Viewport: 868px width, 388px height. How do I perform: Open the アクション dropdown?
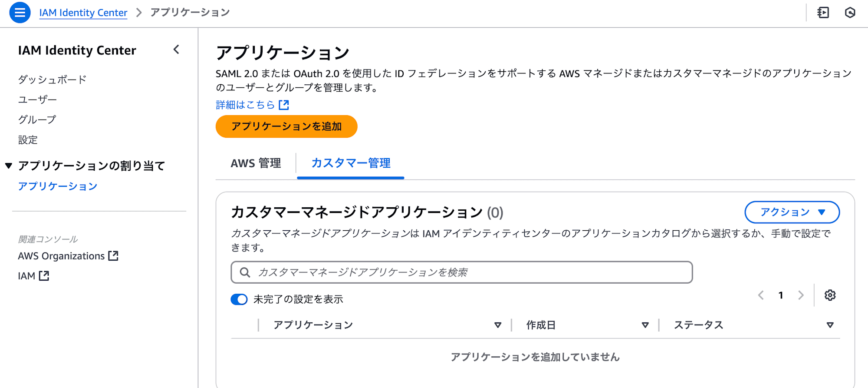coord(792,212)
